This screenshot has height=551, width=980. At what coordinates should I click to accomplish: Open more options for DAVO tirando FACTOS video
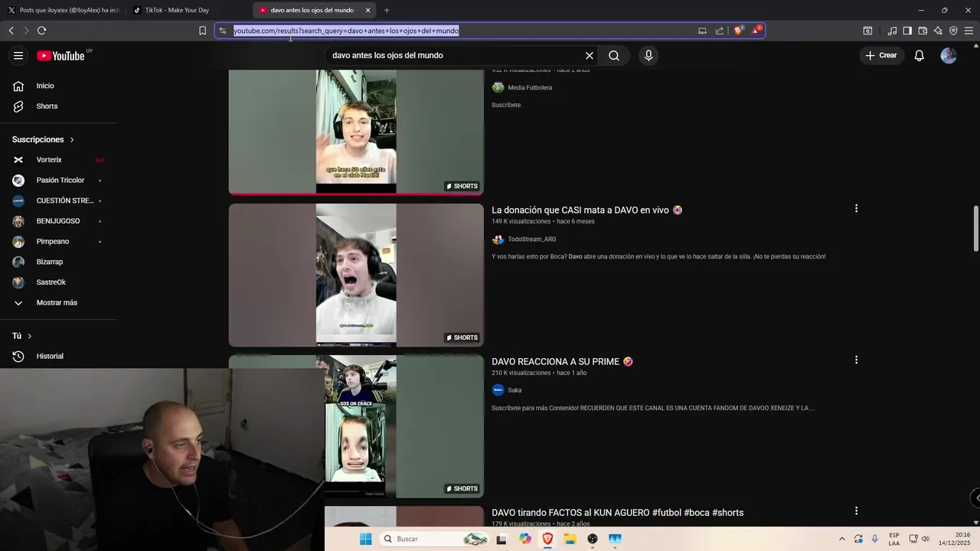(856, 510)
